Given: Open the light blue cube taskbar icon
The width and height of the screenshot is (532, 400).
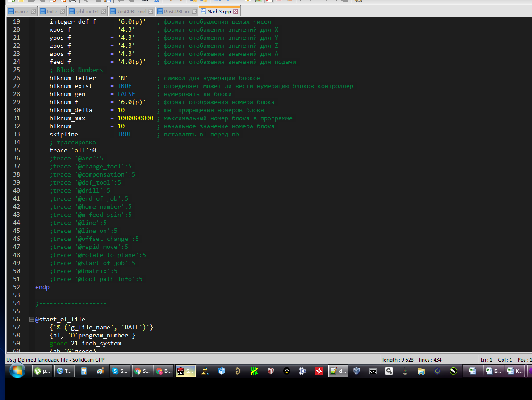Looking at the screenshot, I should (x=222, y=371).
